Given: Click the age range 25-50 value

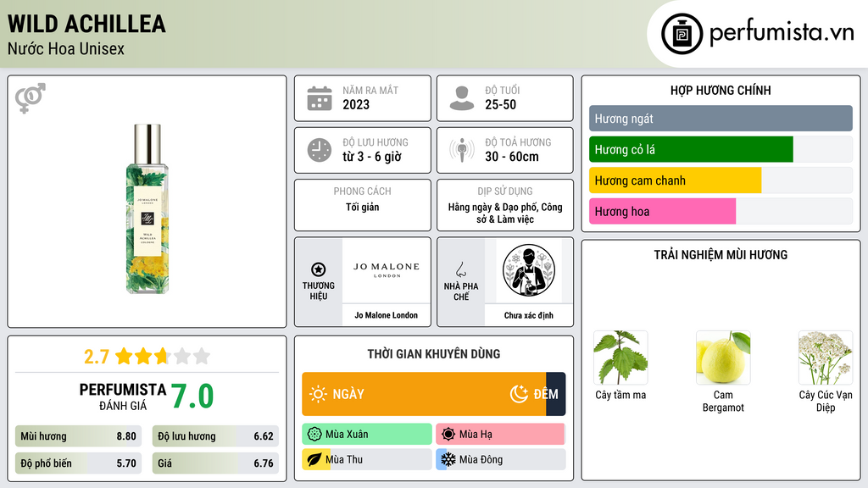Looking at the screenshot, I should [500, 104].
